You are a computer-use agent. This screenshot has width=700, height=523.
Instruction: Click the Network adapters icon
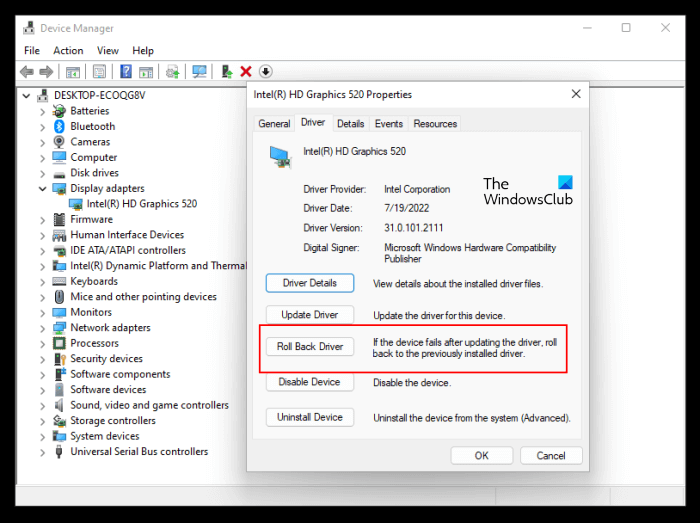[59, 328]
